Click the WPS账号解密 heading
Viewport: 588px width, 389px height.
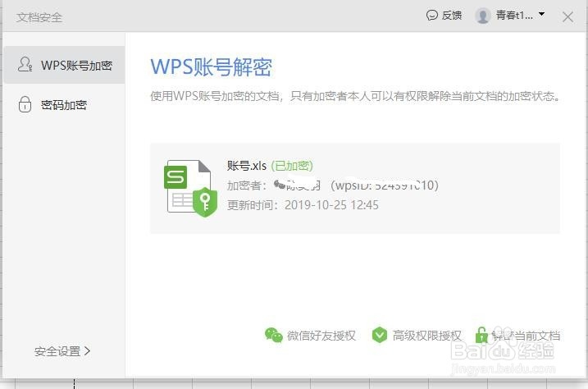(211, 67)
